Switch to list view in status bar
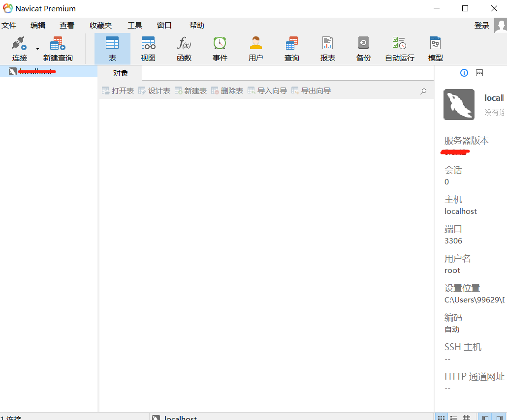Viewport: 507px width, 420px height. 454,417
